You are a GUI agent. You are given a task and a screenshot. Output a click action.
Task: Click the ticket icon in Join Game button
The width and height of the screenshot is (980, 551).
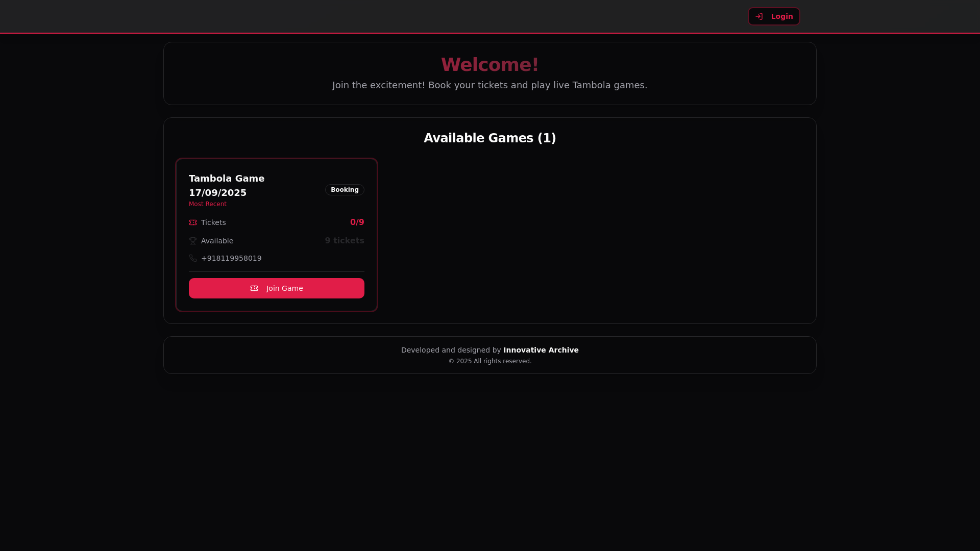click(x=254, y=288)
